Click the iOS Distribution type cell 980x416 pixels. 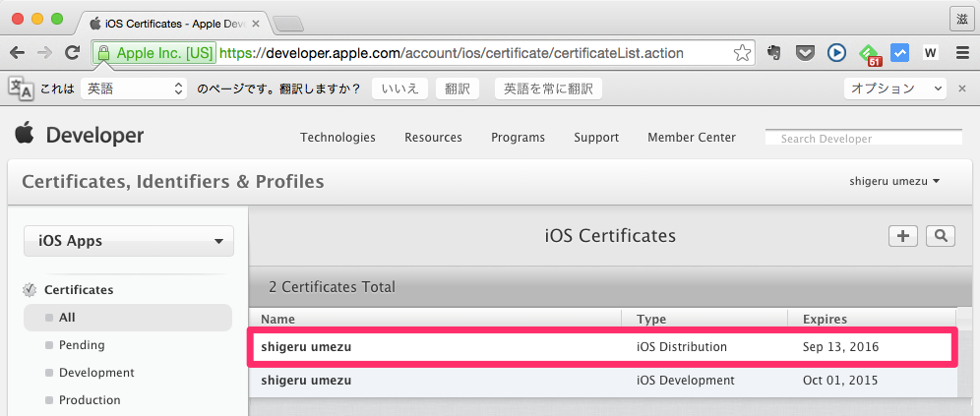coord(682,346)
